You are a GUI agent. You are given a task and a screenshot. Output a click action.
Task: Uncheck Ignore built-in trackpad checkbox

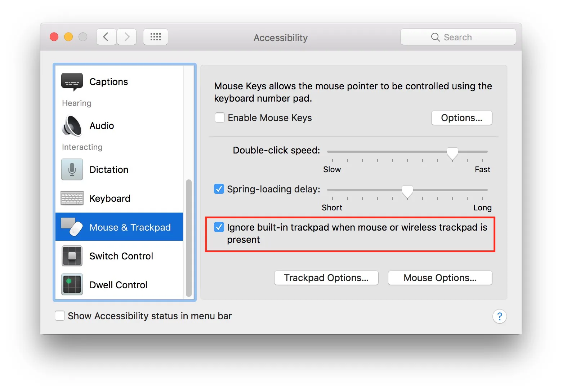tap(219, 227)
